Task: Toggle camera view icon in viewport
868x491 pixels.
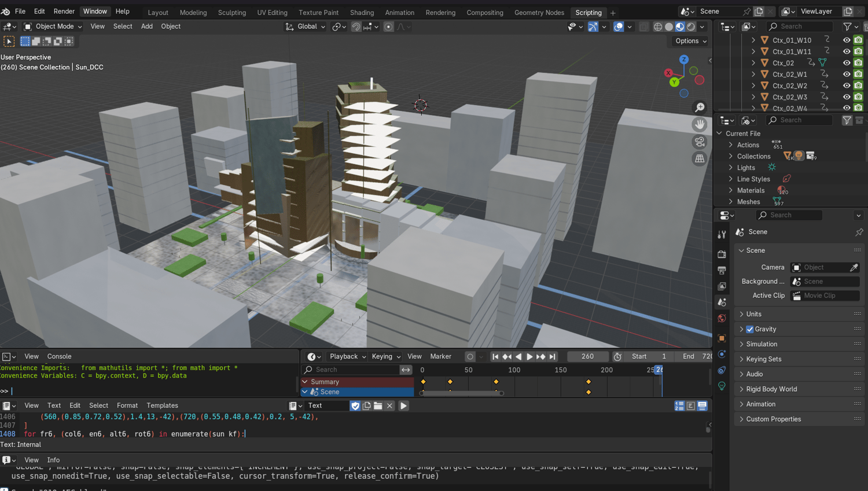Action: click(x=700, y=142)
